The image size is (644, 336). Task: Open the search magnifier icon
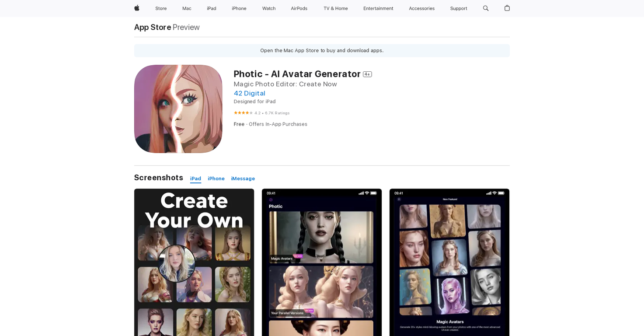486,8
